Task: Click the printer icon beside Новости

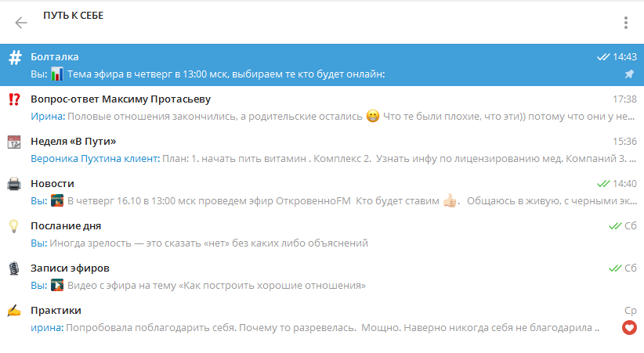Action: click(x=13, y=185)
